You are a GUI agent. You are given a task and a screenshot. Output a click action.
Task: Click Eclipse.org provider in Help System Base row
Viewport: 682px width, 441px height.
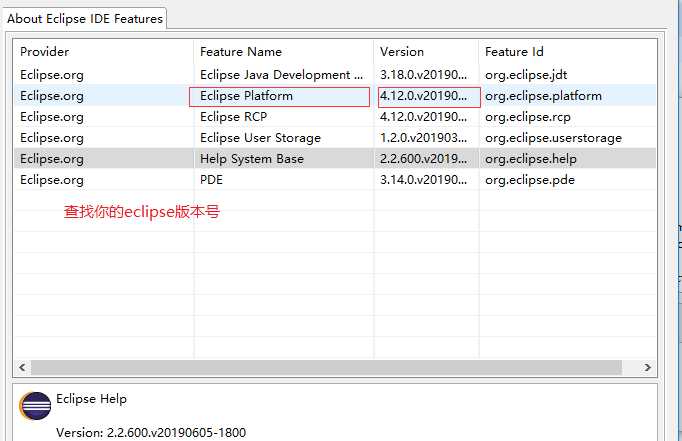52,159
